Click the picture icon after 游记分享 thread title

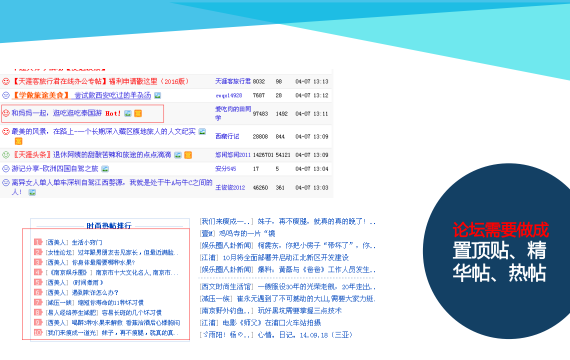[105, 169]
